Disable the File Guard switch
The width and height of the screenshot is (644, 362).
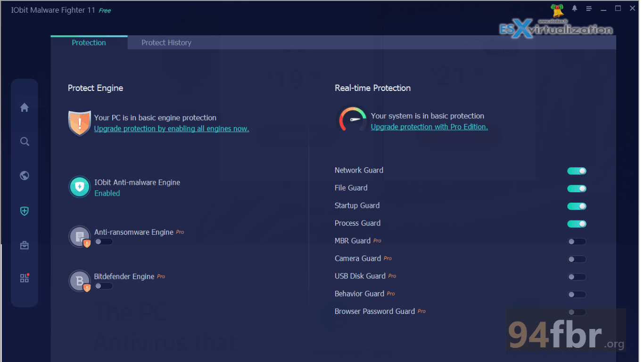click(577, 189)
